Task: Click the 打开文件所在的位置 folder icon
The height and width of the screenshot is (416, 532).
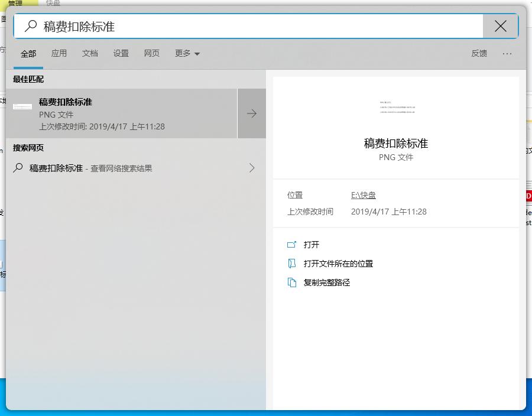Action: pos(291,263)
